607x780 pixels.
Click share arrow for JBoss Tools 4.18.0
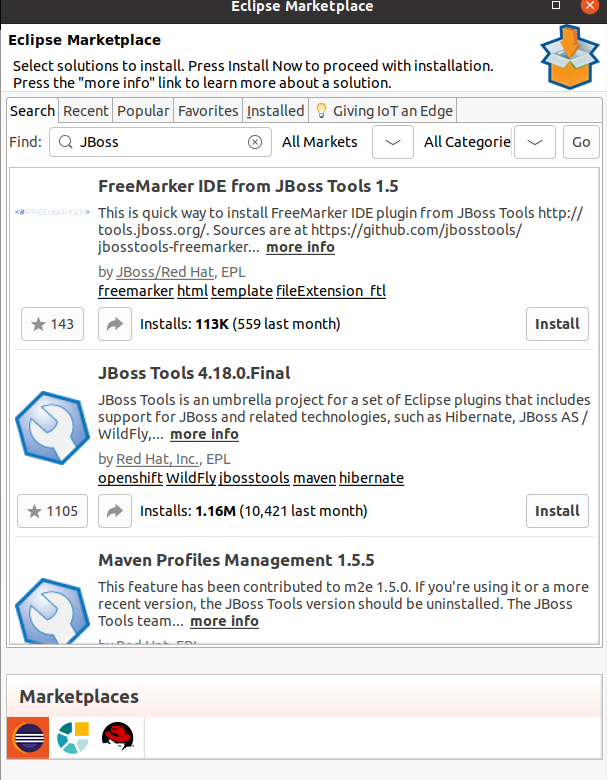tap(115, 511)
